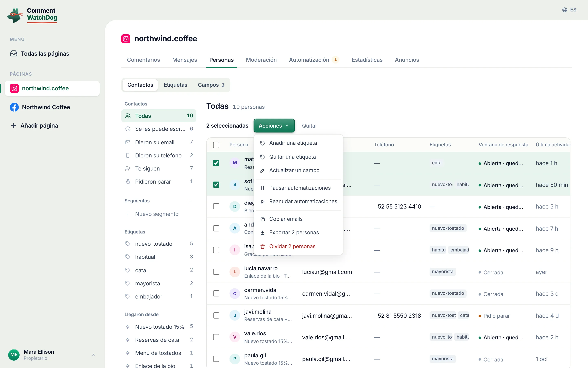
Task: Click tag icon for Añadir una etiqueta
Action: pos(262,143)
